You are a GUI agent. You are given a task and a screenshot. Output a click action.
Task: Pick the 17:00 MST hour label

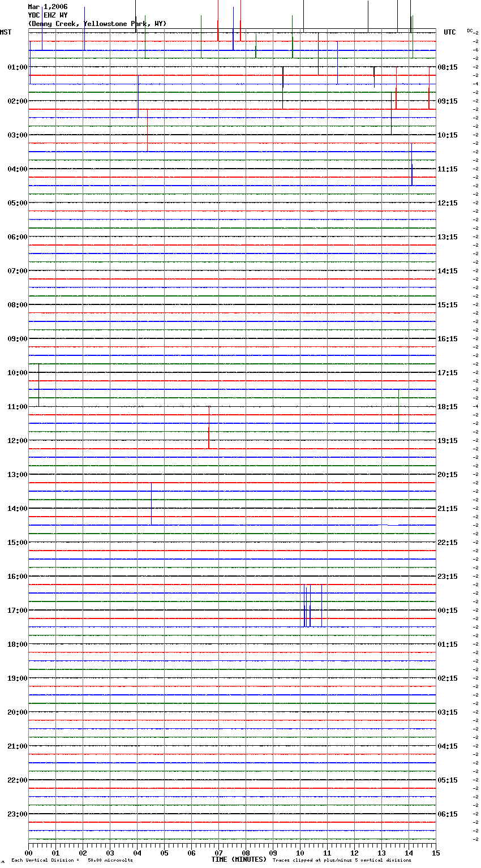[x=18, y=611]
